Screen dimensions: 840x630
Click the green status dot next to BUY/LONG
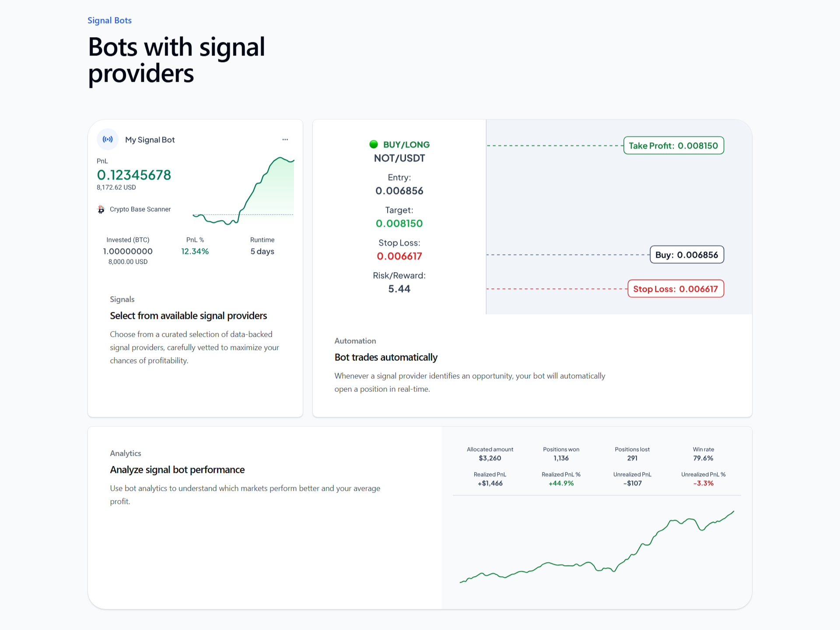(x=374, y=144)
